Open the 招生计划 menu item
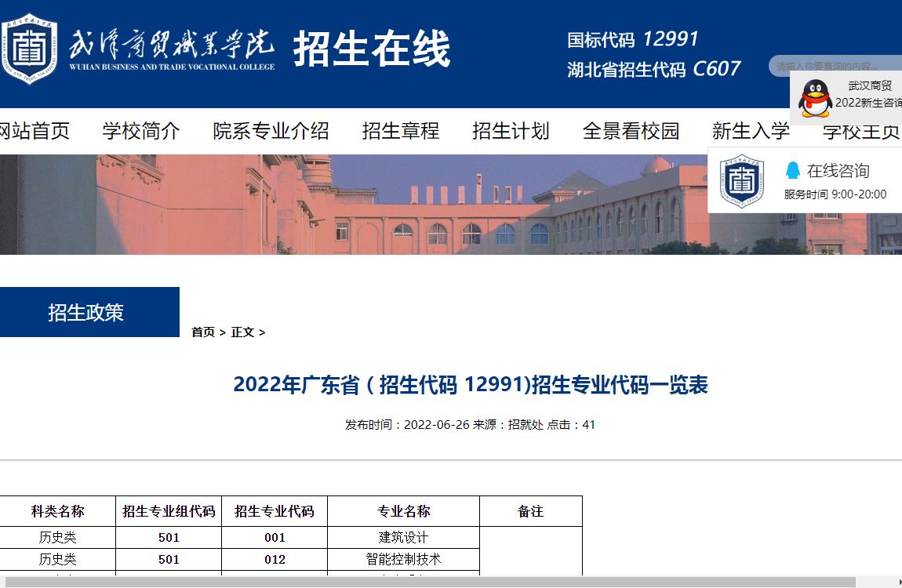This screenshot has width=902, height=588. [511, 131]
